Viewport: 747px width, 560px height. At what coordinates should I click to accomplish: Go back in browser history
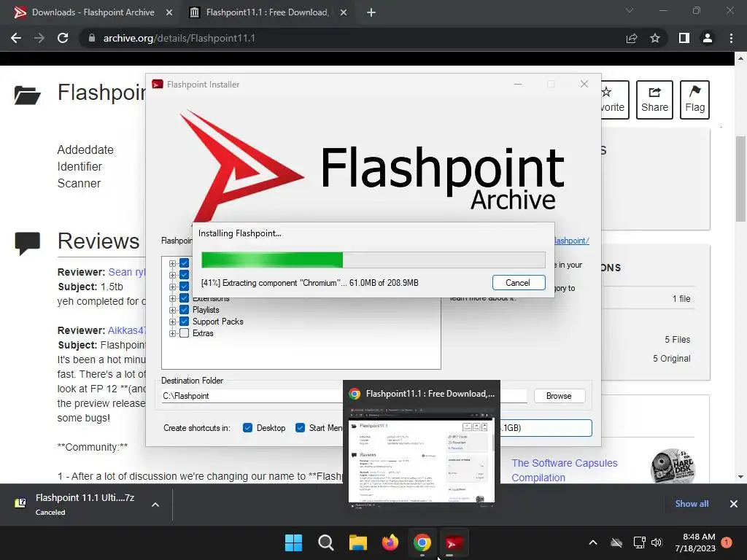[x=16, y=38]
